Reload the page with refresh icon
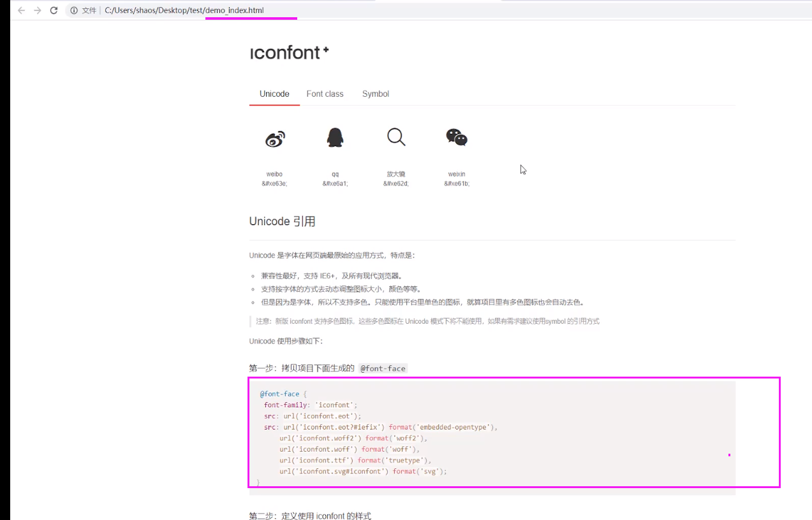Viewport: 812px width, 520px height. 54,11
